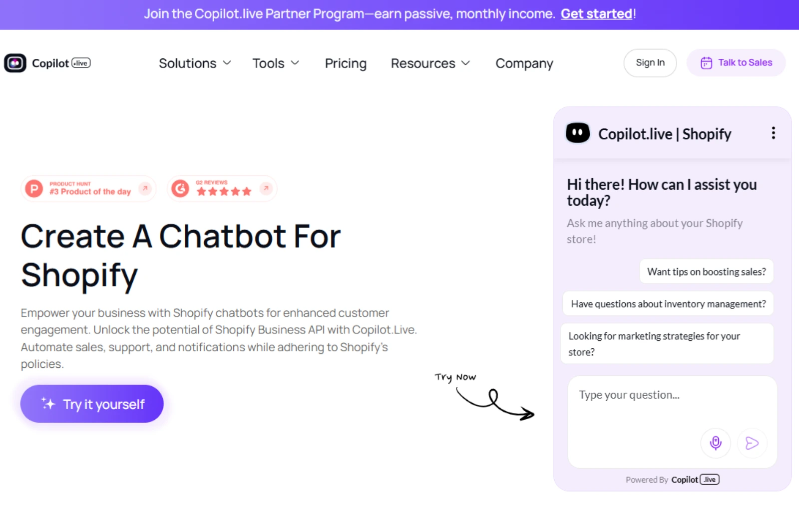The image size is (799, 532).
Task: Open the Pricing page
Action: (346, 63)
